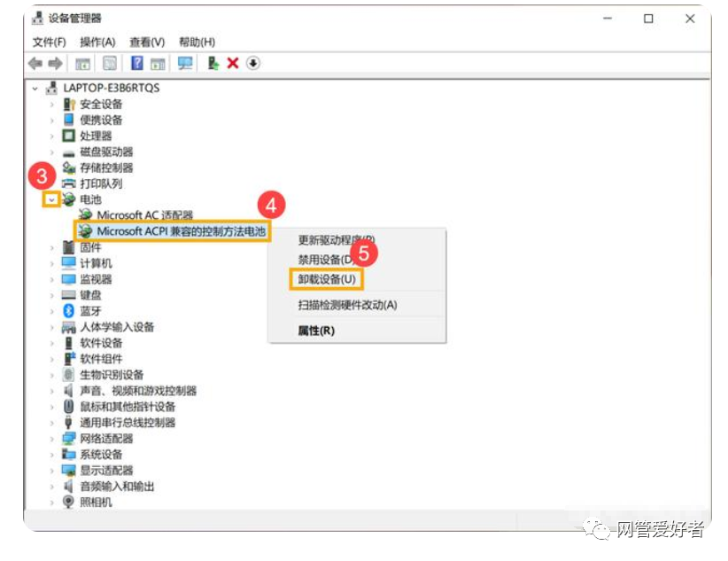728x561 pixels.
Task: Click the 鼠标和其他指针设备 mouse icon
Action: [x=68, y=407]
